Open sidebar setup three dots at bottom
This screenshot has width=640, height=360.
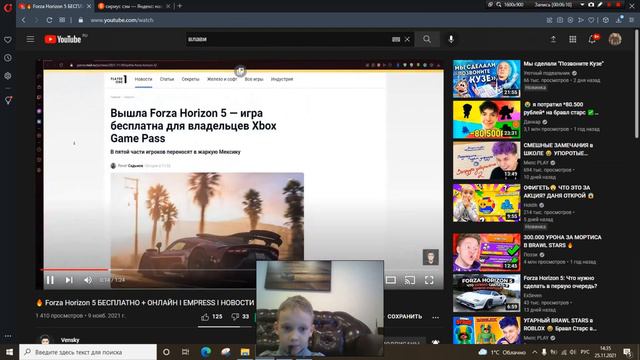point(8,336)
